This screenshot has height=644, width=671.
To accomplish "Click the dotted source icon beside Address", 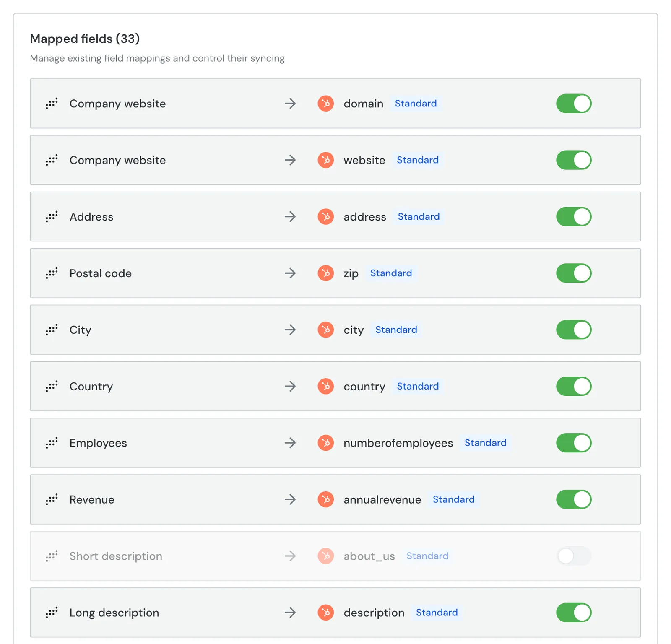I will (52, 216).
